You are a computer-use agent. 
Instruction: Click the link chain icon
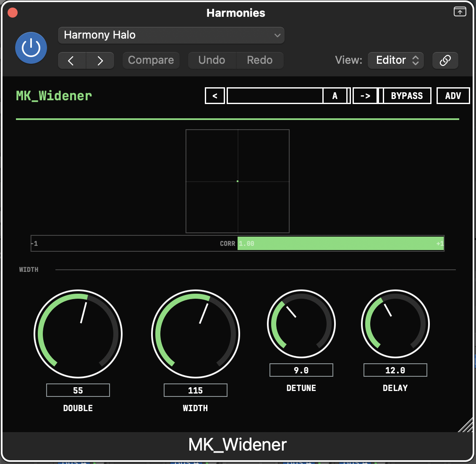point(445,60)
